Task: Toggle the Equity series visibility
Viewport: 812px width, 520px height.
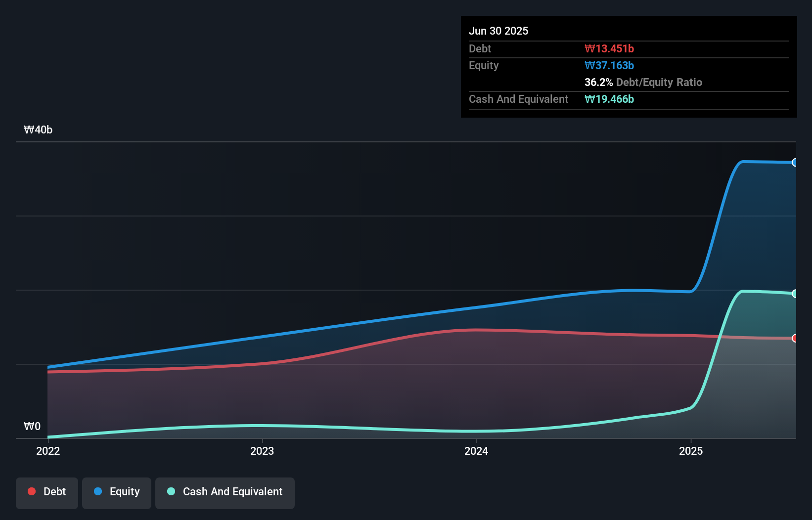Action: tap(117, 493)
